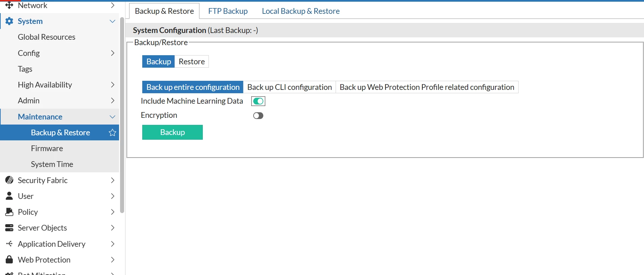This screenshot has width=644, height=275.
Task: Click the System gear icon
Action: 9,21
